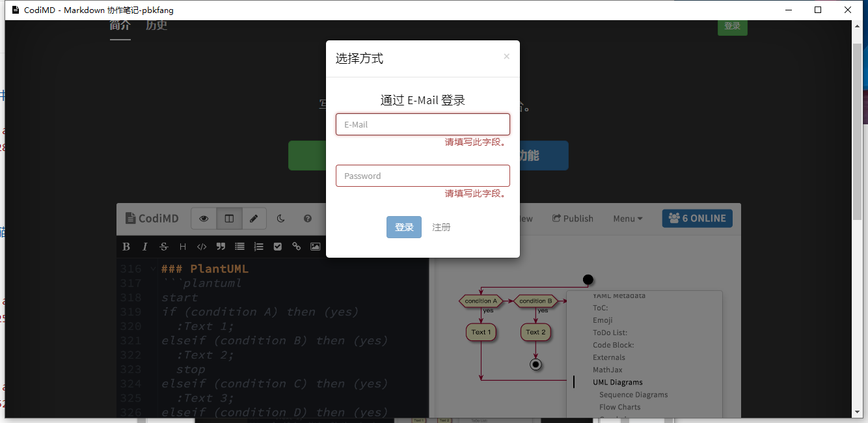Switch to split-pane both view
The width and height of the screenshot is (868, 423).
pyautogui.click(x=229, y=219)
